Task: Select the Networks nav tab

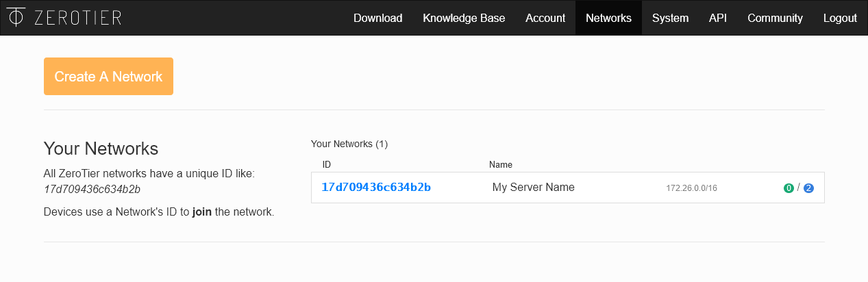Action: pos(608,18)
